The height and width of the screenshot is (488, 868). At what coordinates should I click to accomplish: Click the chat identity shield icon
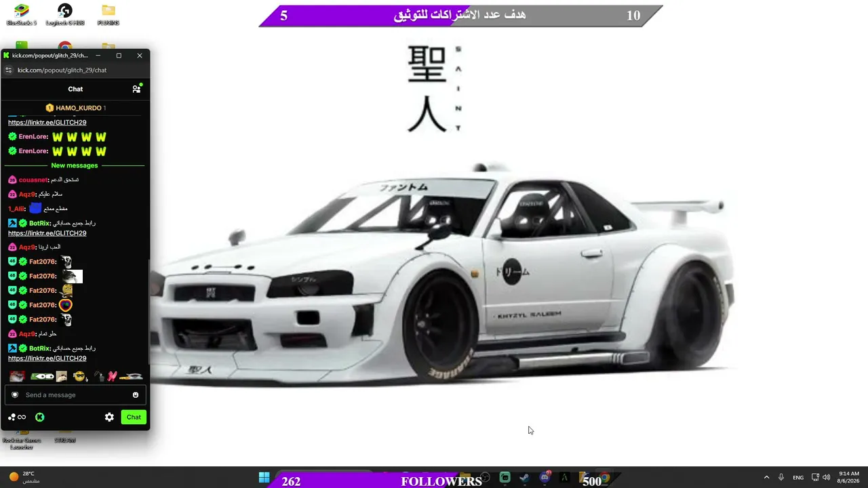(x=15, y=395)
